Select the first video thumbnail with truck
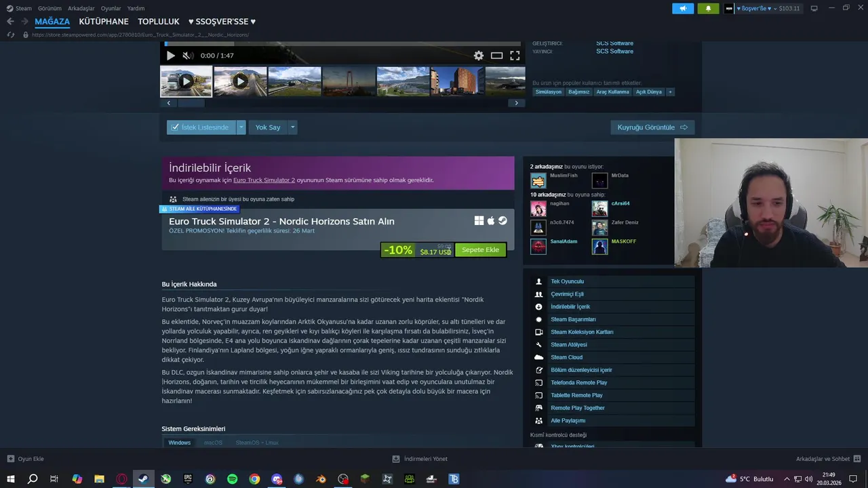The image size is (868, 488). pyautogui.click(x=186, y=81)
